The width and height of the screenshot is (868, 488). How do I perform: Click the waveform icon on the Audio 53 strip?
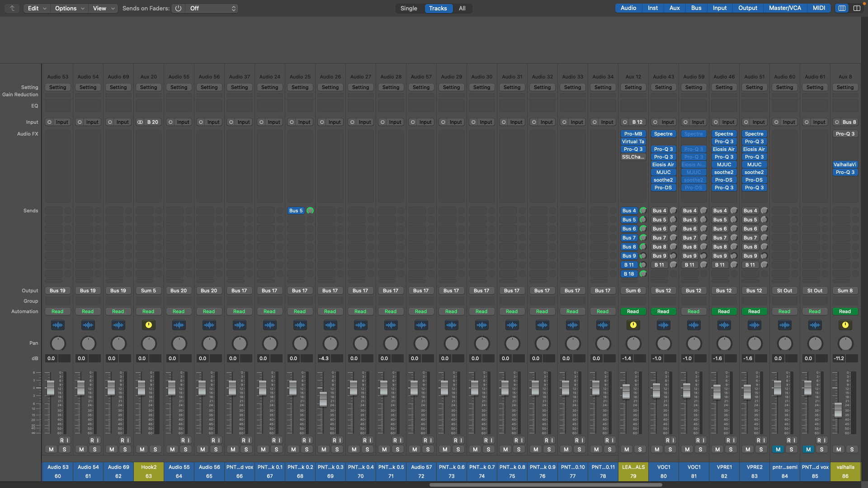coord(57,325)
